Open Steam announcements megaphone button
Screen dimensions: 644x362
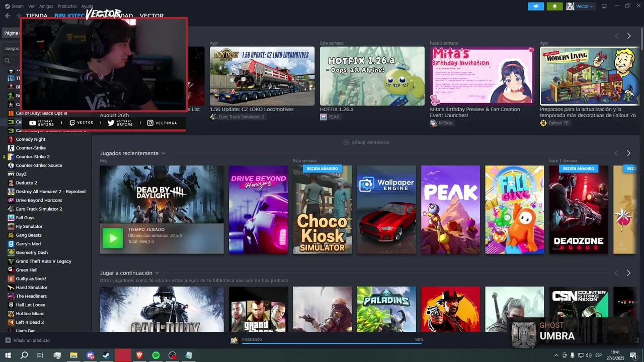coord(535,6)
